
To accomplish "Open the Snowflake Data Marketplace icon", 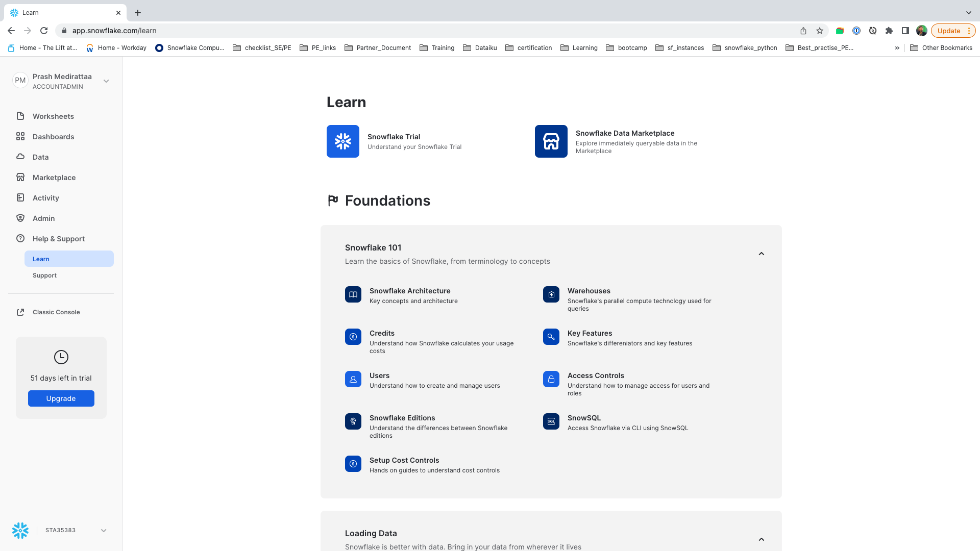I will point(551,141).
